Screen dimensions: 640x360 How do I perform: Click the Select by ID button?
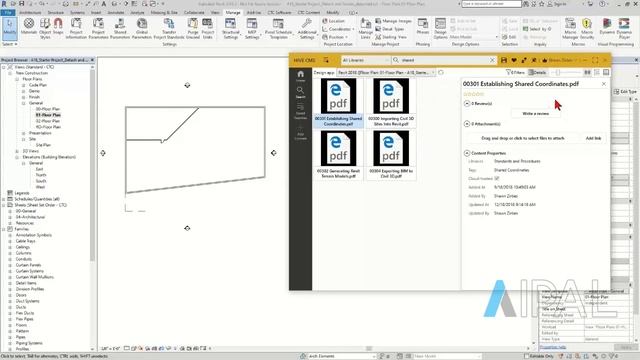click(537, 29)
